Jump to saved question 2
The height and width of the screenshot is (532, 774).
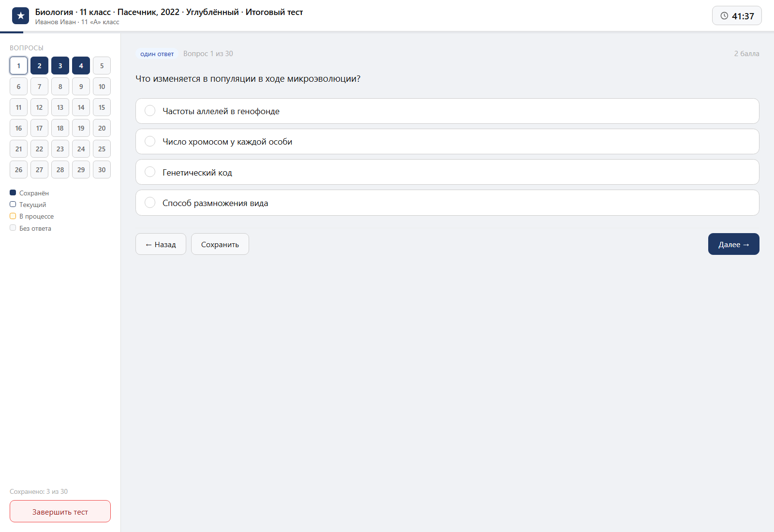pos(39,66)
